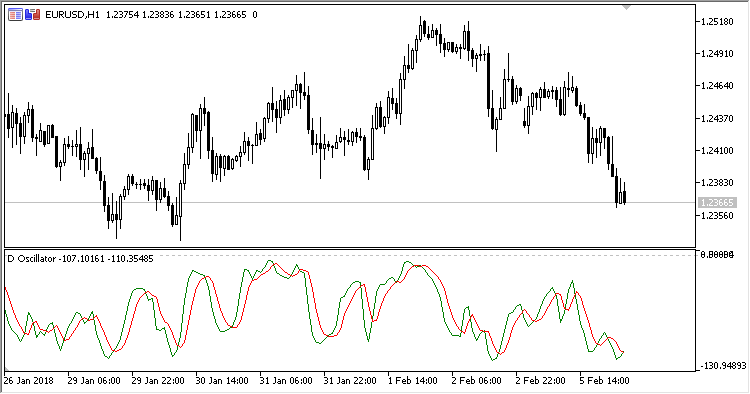Viewport: 750px width, 394px height.
Task: Click the 1.23830 price scale label
Action: pos(717,183)
